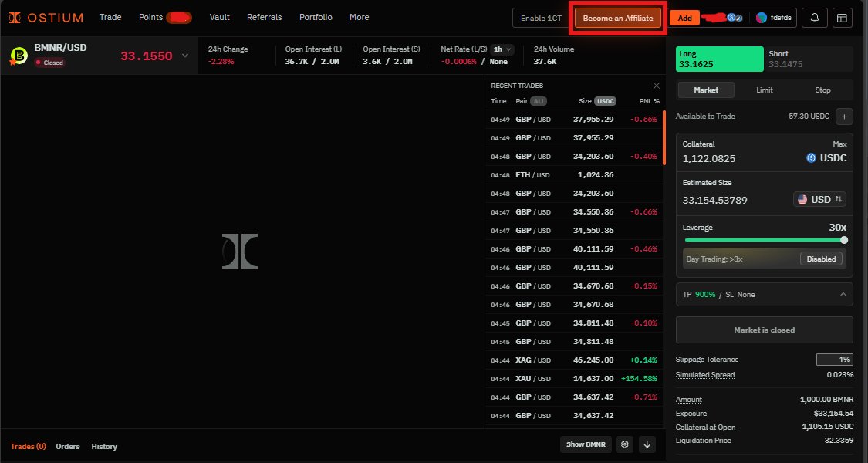Open the Portfolio page

pyautogui.click(x=316, y=17)
